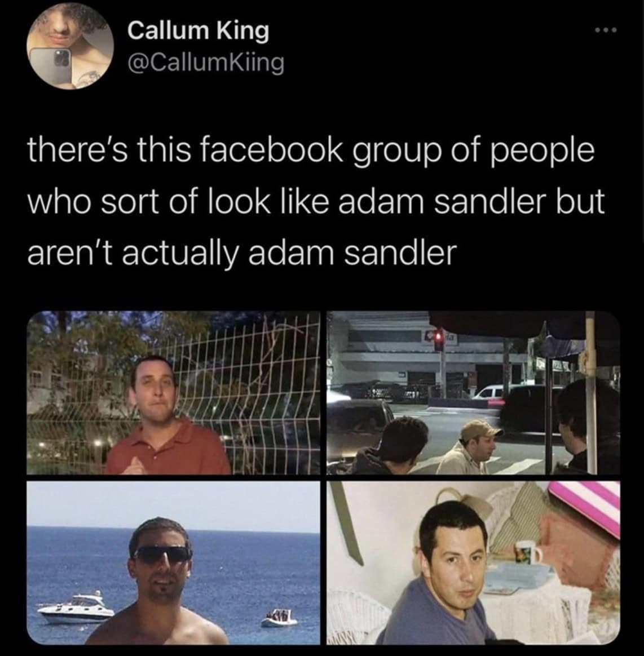Click the dark sunglasses on shirtless man

click(162, 555)
